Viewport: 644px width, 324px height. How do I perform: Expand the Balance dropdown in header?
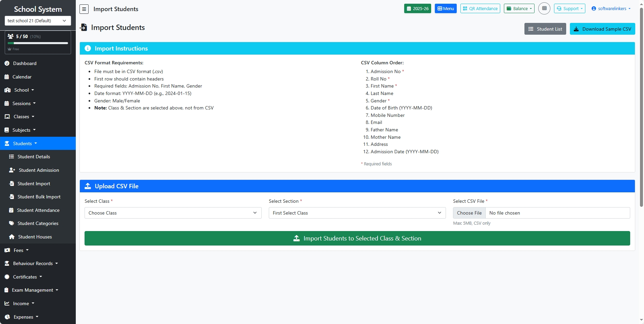pyautogui.click(x=519, y=8)
